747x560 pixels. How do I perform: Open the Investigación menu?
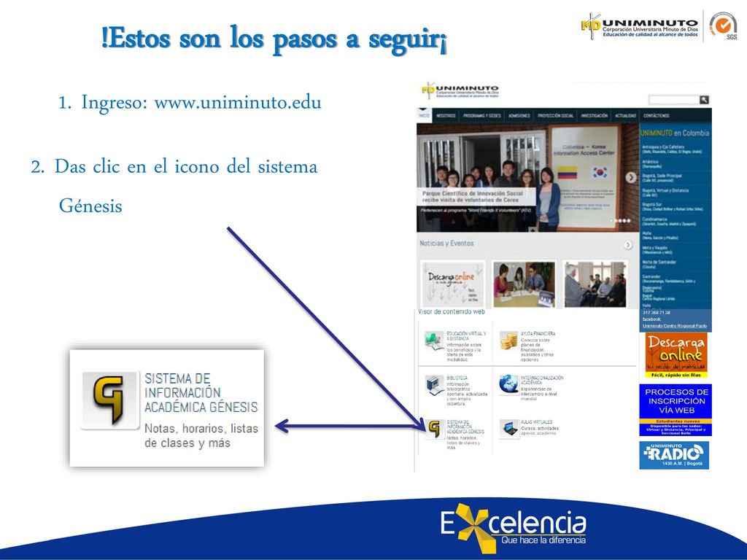coord(594,116)
